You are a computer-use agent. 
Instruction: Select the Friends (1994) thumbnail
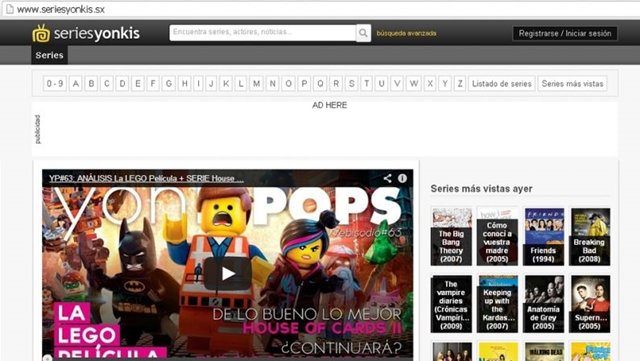543,236
